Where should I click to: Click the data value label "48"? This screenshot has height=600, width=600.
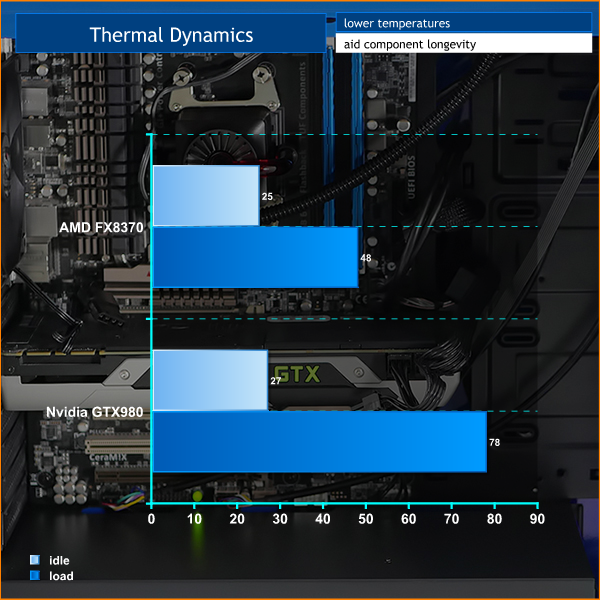point(366,258)
